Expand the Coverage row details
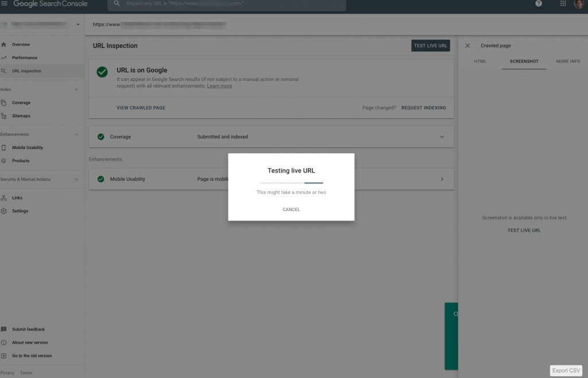588x378 pixels. (442, 137)
